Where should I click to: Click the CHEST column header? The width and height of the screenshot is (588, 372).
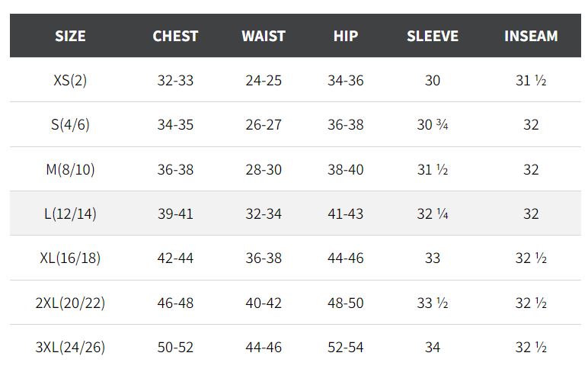[x=175, y=36]
